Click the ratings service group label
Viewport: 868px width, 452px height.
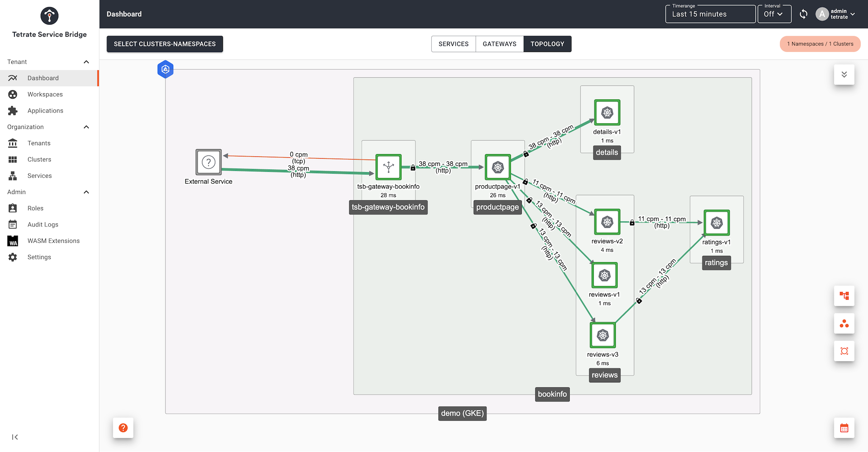(717, 263)
